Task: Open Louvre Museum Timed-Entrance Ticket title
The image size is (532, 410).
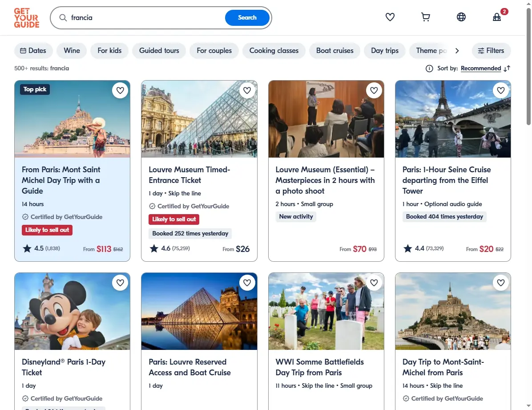Action: (189, 175)
